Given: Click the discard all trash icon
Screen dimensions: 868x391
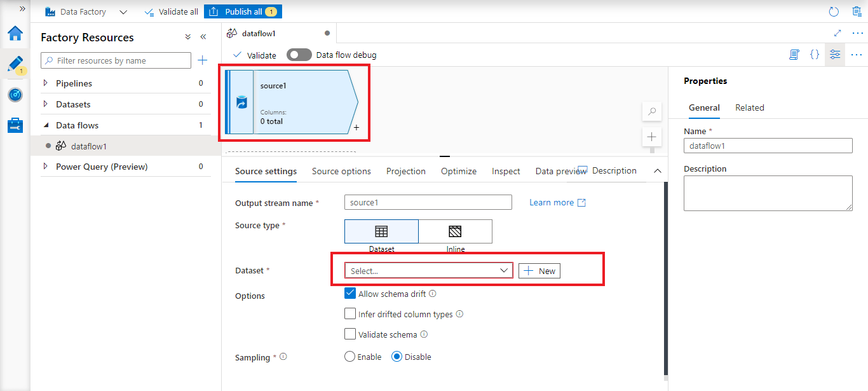Looking at the screenshot, I should [x=857, y=11].
